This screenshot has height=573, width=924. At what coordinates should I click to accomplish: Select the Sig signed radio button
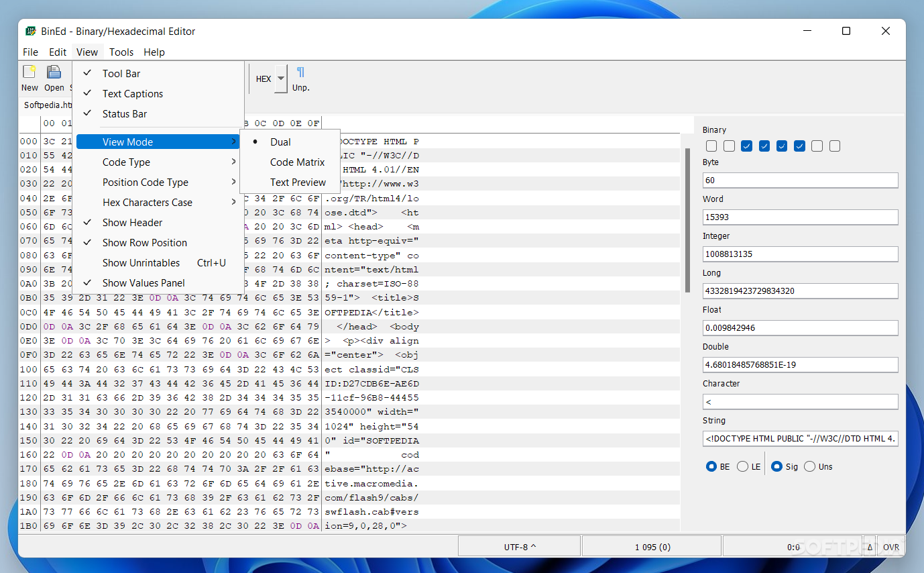(776, 466)
